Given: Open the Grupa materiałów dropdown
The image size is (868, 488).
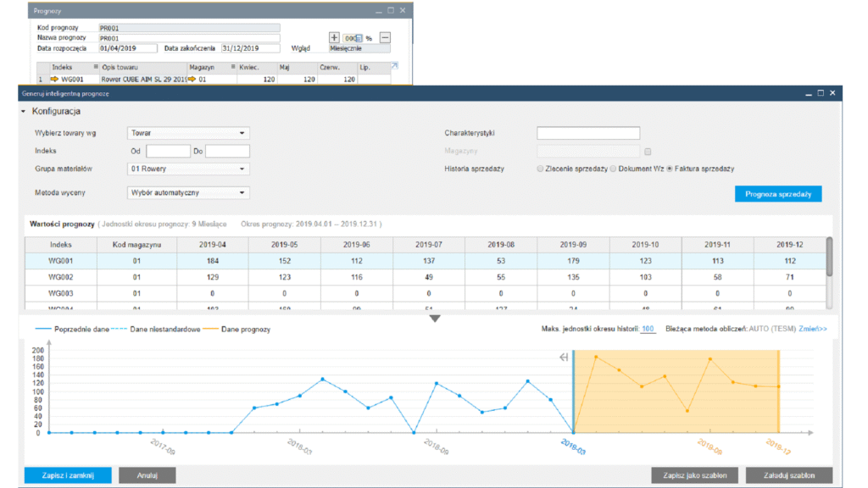Looking at the screenshot, I should pyautogui.click(x=188, y=169).
